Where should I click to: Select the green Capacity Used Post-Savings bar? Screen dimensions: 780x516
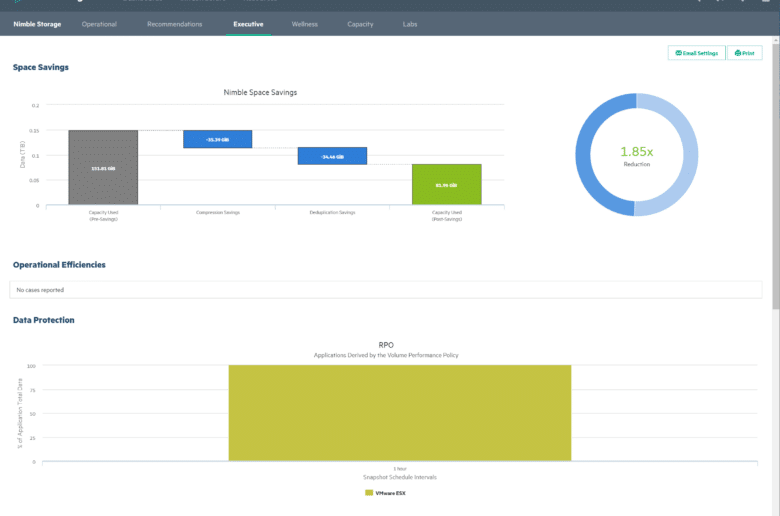click(x=447, y=184)
